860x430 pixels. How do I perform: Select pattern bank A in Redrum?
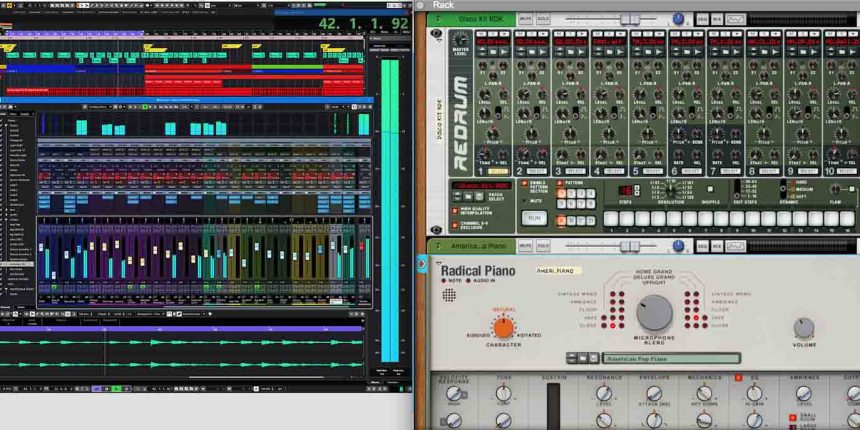pos(562,220)
